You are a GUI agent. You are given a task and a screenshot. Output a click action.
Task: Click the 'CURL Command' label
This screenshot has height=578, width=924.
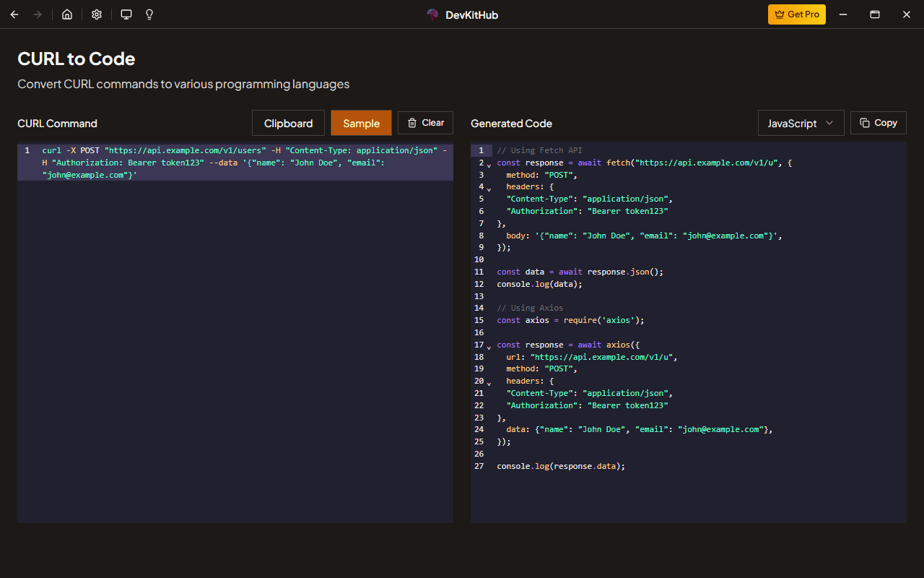57,124
